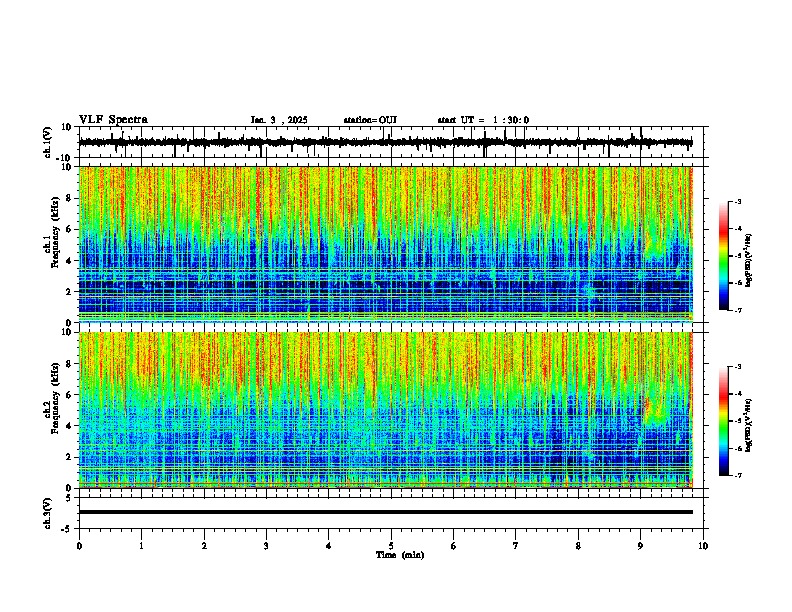Screen dimensions: 792x612
Task: Click the '5' tick on ch.3 voltage axis
Action: [x=69, y=498]
